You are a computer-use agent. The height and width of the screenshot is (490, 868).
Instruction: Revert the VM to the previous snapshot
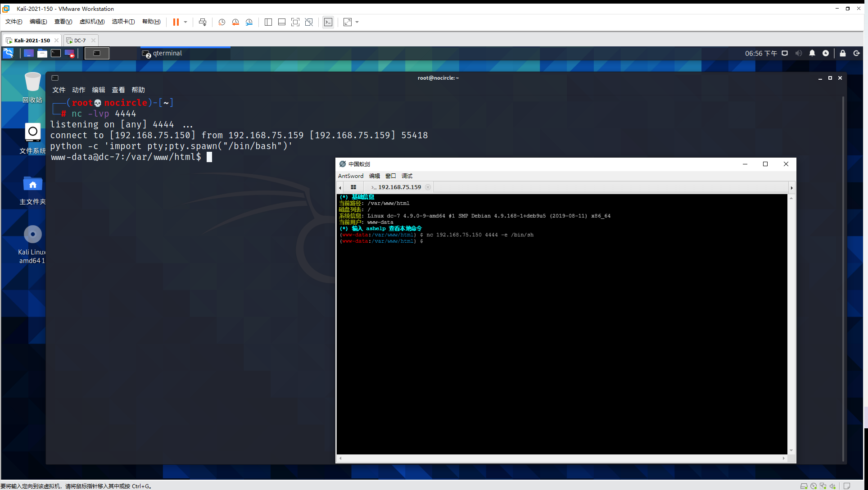coord(235,22)
